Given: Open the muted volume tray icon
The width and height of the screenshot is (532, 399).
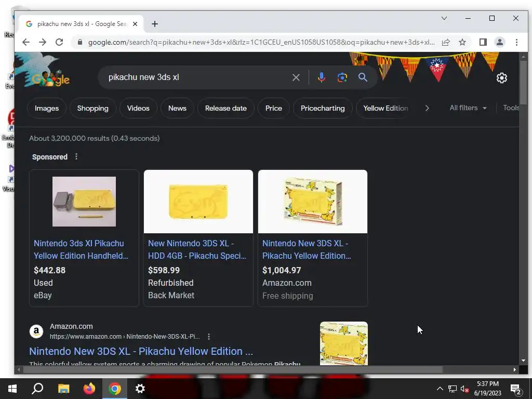Looking at the screenshot, I should pos(464,389).
